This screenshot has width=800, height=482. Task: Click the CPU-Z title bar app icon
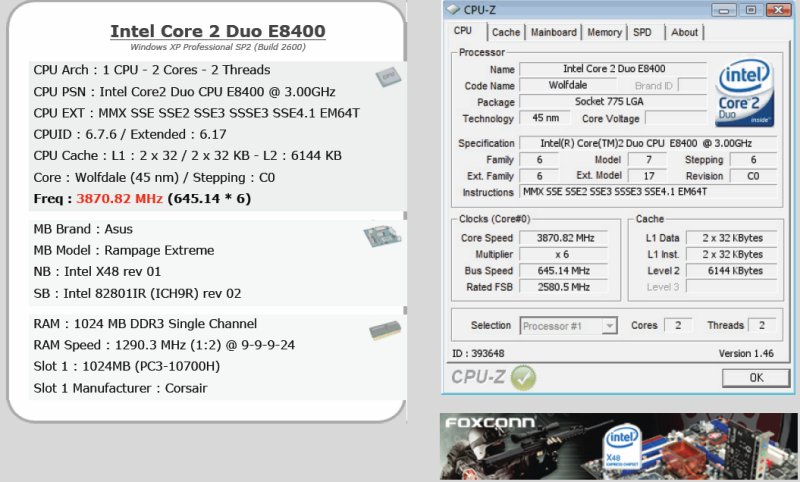pyautogui.click(x=453, y=10)
